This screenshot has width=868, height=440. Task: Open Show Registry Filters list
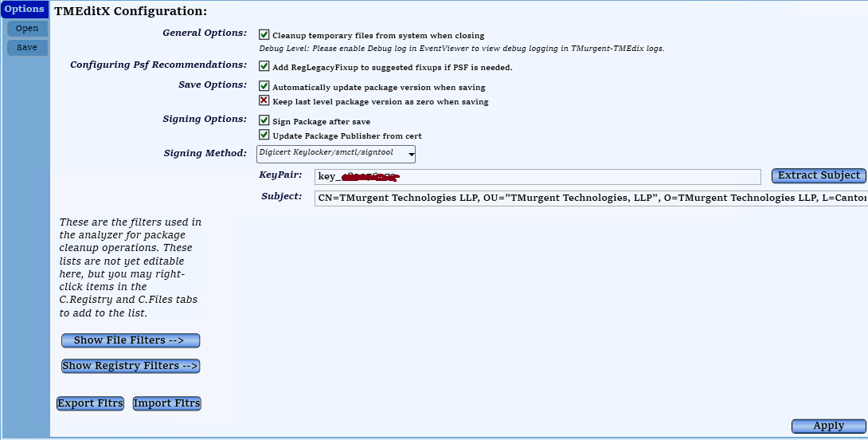click(x=131, y=366)
